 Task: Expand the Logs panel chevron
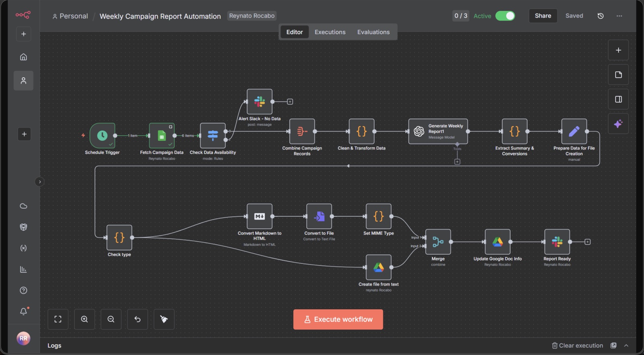tap(626, 345)
